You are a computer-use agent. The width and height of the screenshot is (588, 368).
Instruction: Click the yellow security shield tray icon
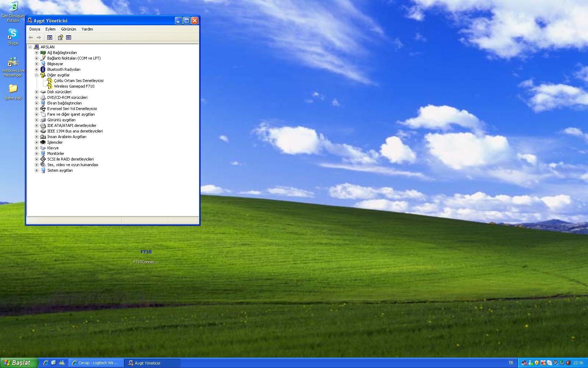pos(537,363)
